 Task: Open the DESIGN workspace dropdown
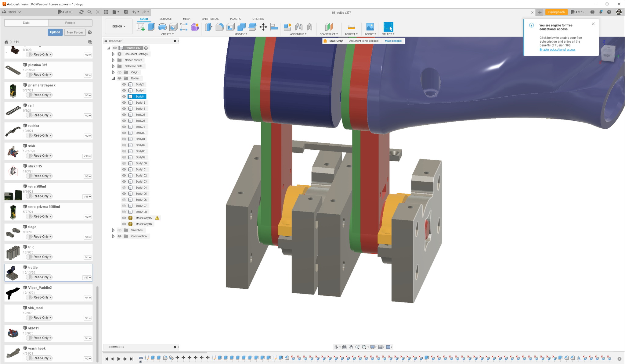pyautogui.click(x=118, y=27)
